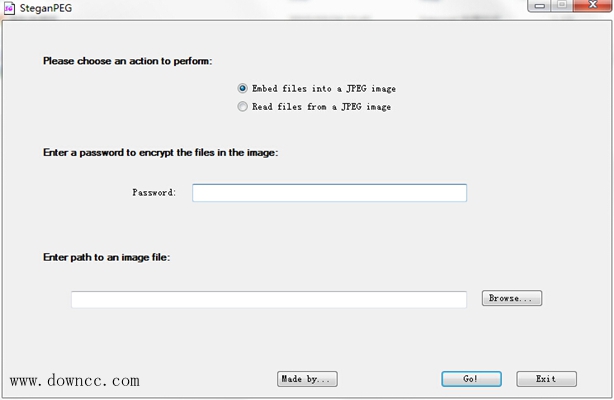Open the Made by... dialog
This screenshot has height=400, width=614.
tap(307, 379)
